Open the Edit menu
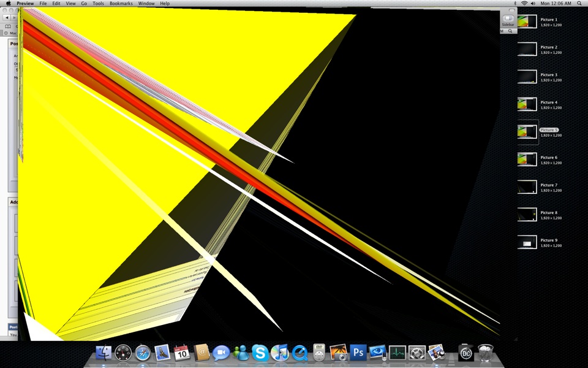588x368 pixels. point(56,3)
